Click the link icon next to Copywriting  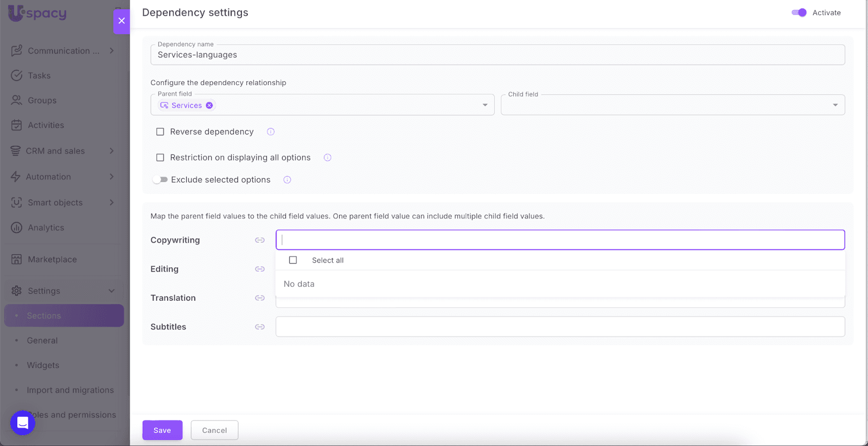coord(260,240)
